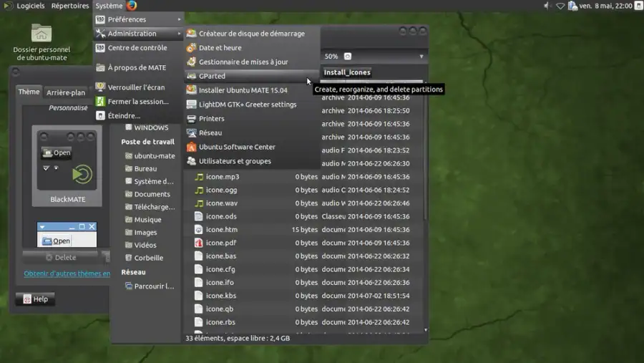The width and height of the screenshot is (644, 363).
Task: Click the Open button in lower theme preview
Action: click(57, 241)
